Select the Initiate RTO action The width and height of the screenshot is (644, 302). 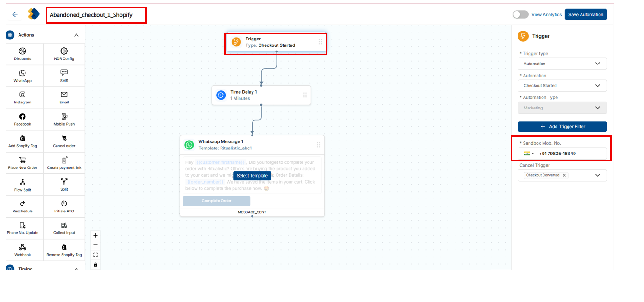click(64, 207)
